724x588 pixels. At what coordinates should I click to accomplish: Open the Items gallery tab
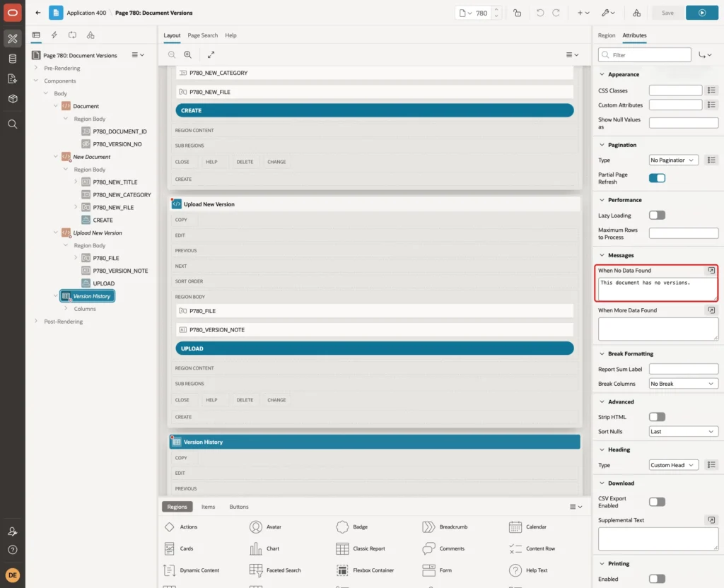pyautogui.click(x=208, y=507)
